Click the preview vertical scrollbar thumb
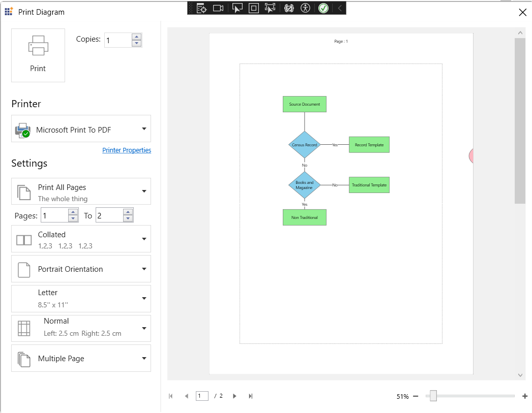This screenshot has width=532, height=413. click(520, 121)
